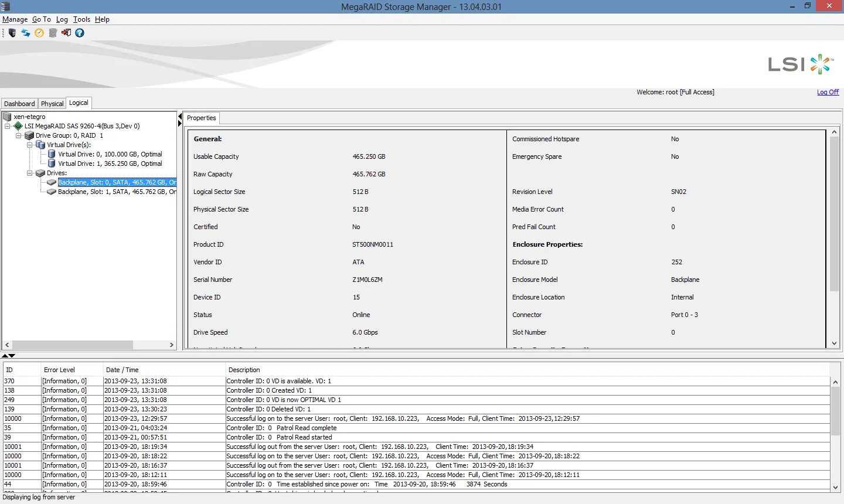Open help with blue question mark icon

80,33
